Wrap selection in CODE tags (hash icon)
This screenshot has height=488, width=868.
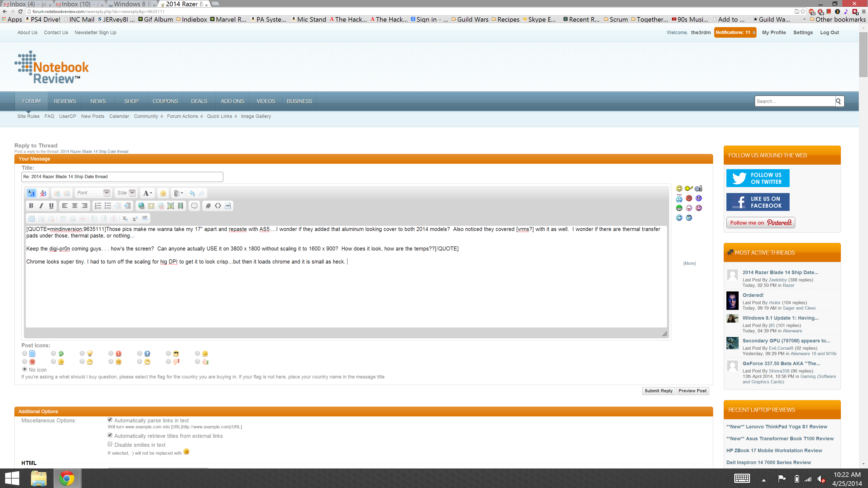click(x=208, y=206)
